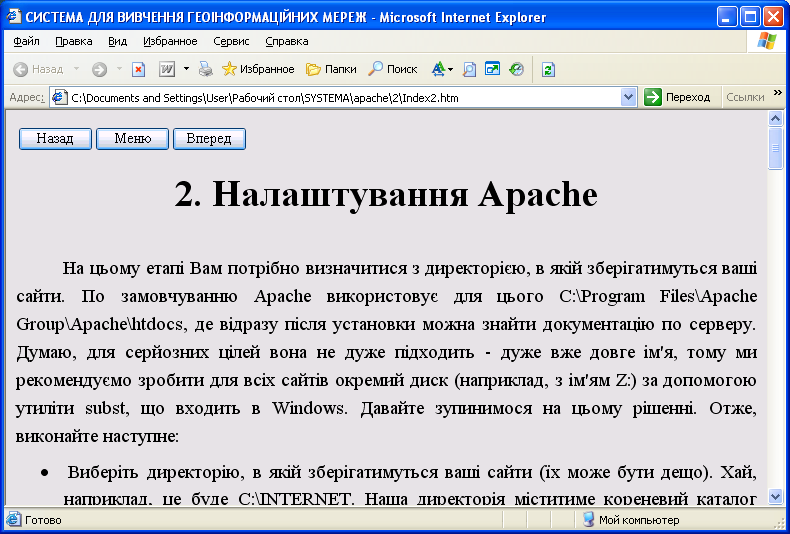This screenshot has width=790, height=534.
Task: Click the My Computer zone icon
Action: pyautogui.click(x=588, y=519)
